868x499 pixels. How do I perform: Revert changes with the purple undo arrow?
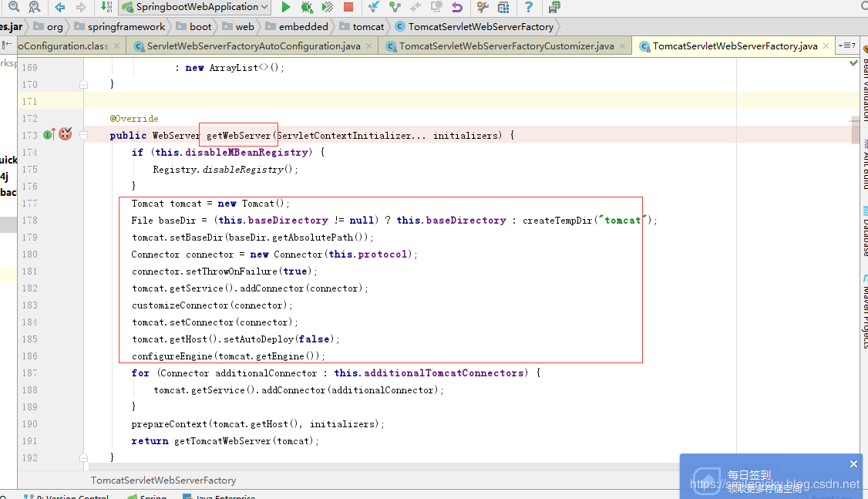pyautogui.click(x=456, y=7)
